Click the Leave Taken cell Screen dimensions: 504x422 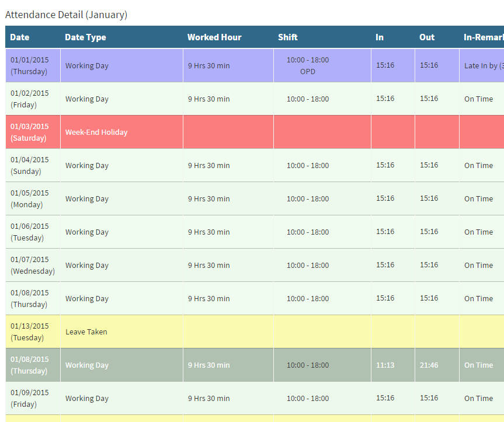[x=86, y=332]
